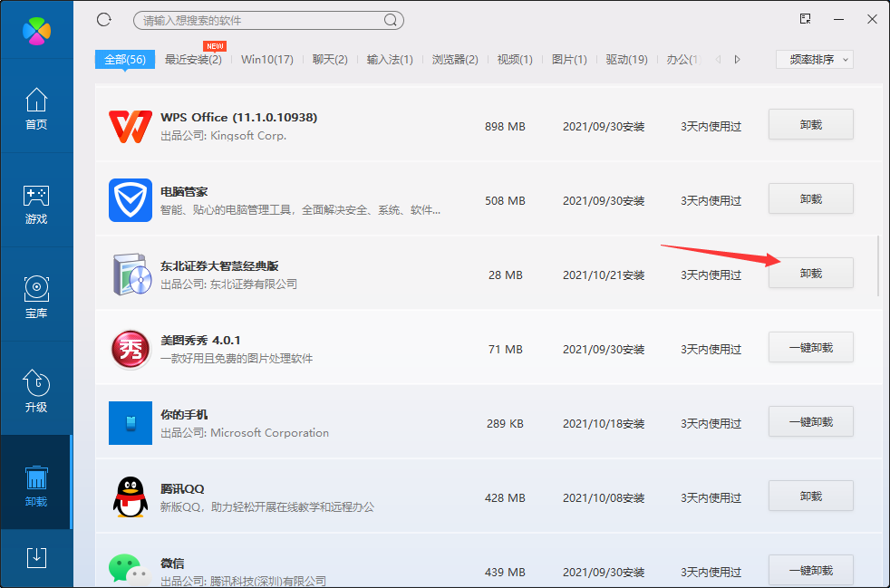Click 一键卸载 for 你的手机
Image resolution: width=890 pixels, height=588 pixels.
tap(811, 421)
